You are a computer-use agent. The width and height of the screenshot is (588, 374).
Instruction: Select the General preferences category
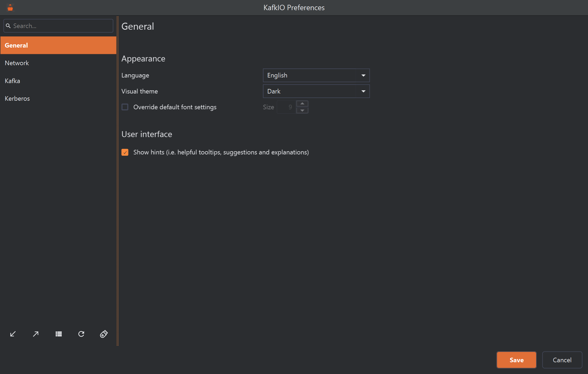click(58, 45)
